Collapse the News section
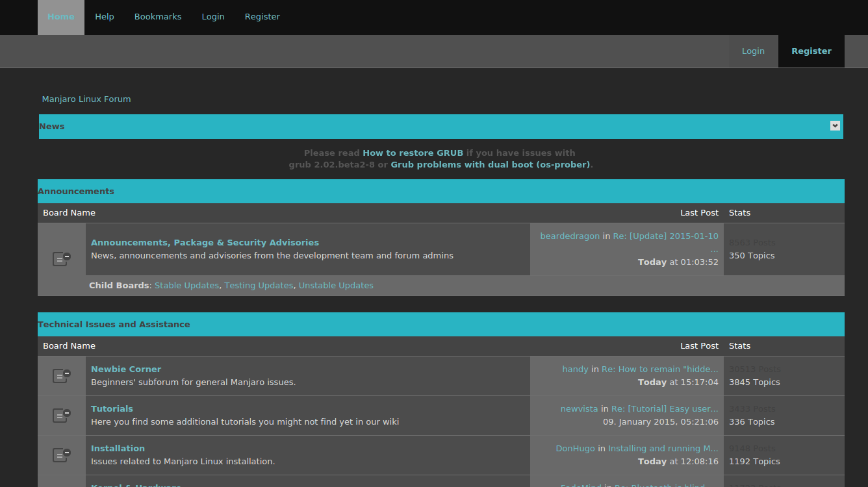The height and width of the screenshot is (487, 868). [x=834, y=125]
